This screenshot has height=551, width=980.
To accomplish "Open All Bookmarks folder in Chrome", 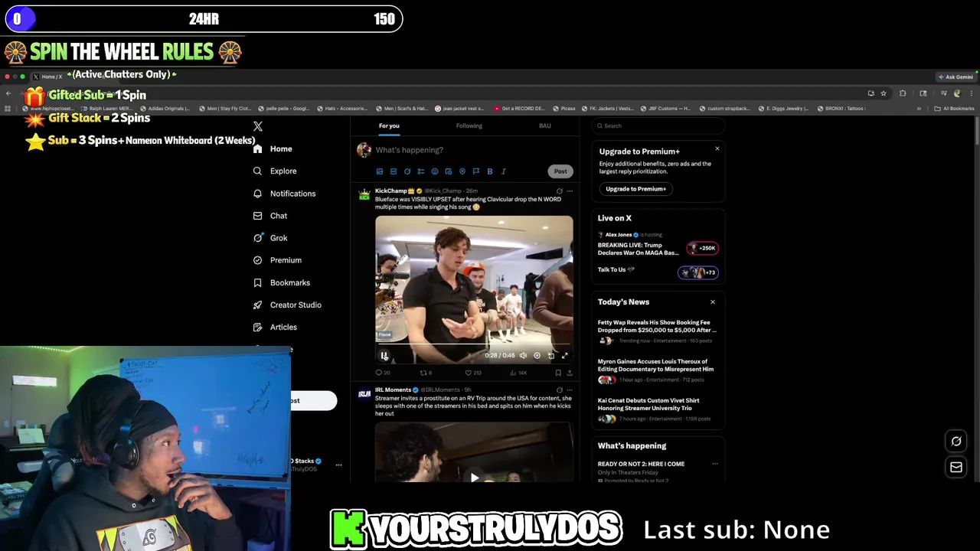I will pyautogui.click(x=955, y=109).
